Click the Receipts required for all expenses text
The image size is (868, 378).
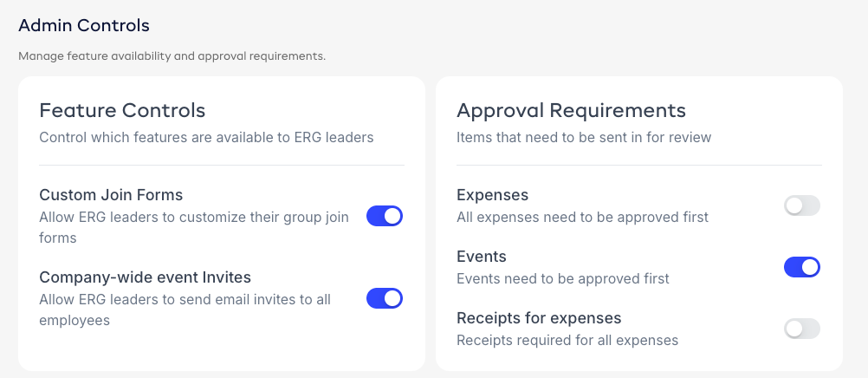pyautogui.click(x=567, y=340)
